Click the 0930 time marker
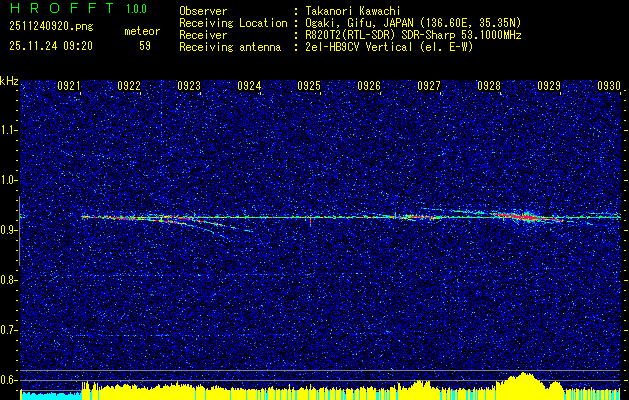Screen dimensions: 629x400 (609, 85)
